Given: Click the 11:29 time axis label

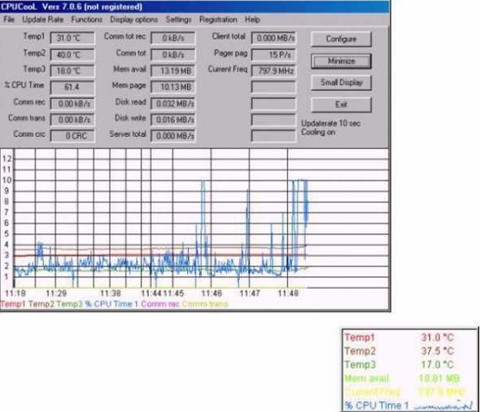Looking at the screenshot, I should (x=56, y=293).
